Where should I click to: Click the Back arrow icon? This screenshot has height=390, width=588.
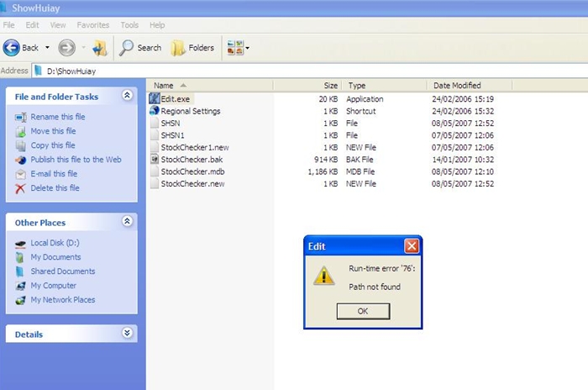tap(11, 48)
